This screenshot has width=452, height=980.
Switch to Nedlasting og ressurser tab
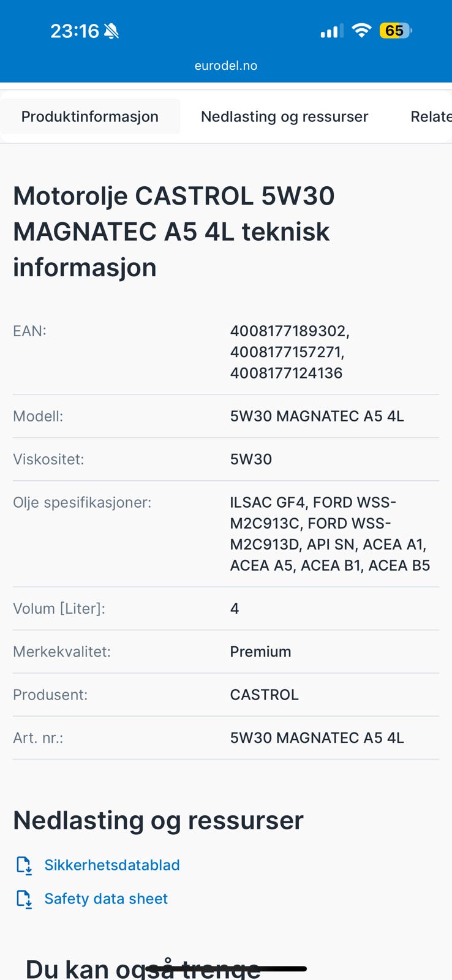coord(284,116)
